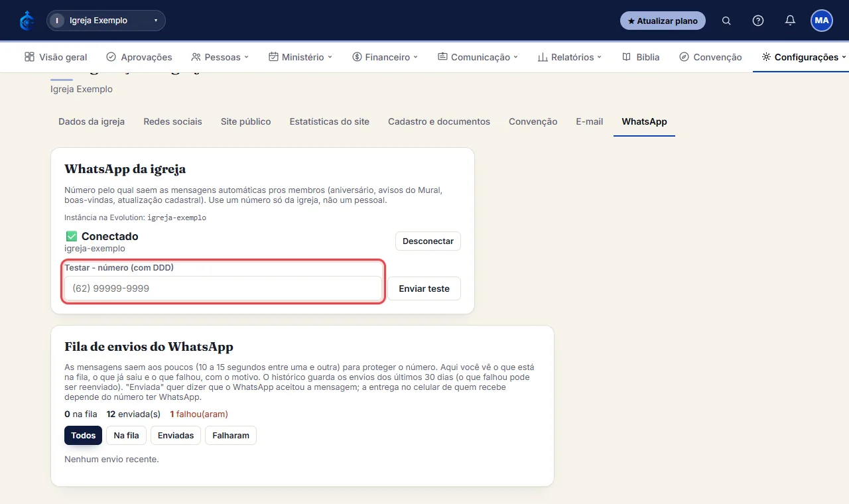Open the Bíblia page
Image resolution: width=849 pixels, height=504 pixels.
coord(641,57)
